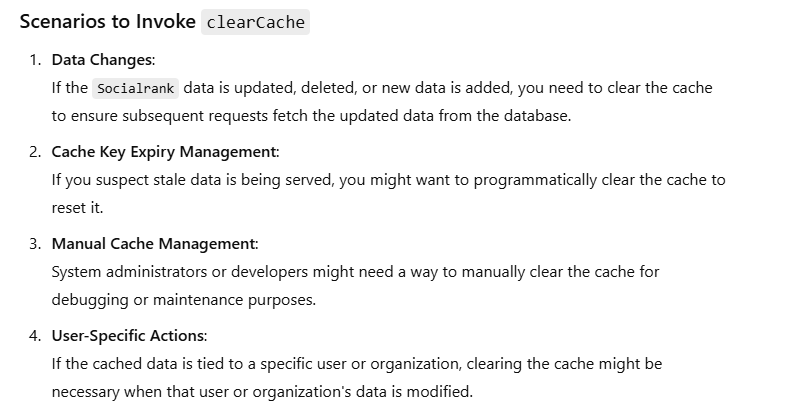The width and height of the screenshot is (785, 415).
Task: Click the line starting "If the cached data"
Action: 356,363
